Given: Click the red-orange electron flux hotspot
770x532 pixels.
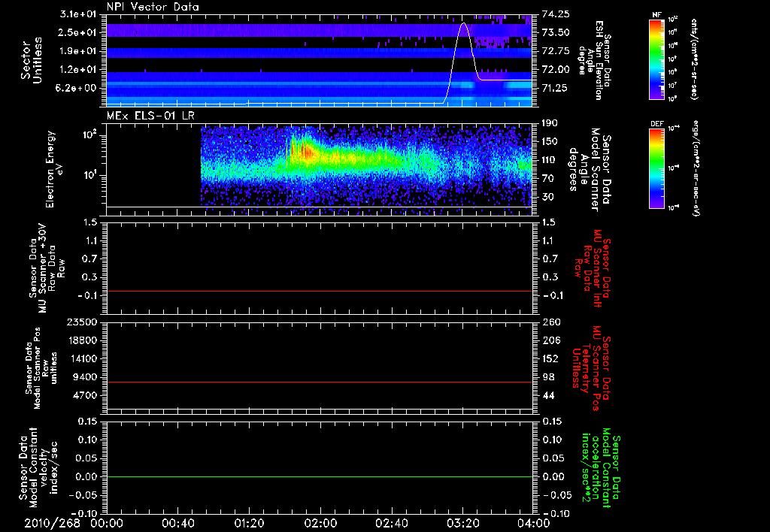Looking at the screenshot, I should click(x=305, y=151).
